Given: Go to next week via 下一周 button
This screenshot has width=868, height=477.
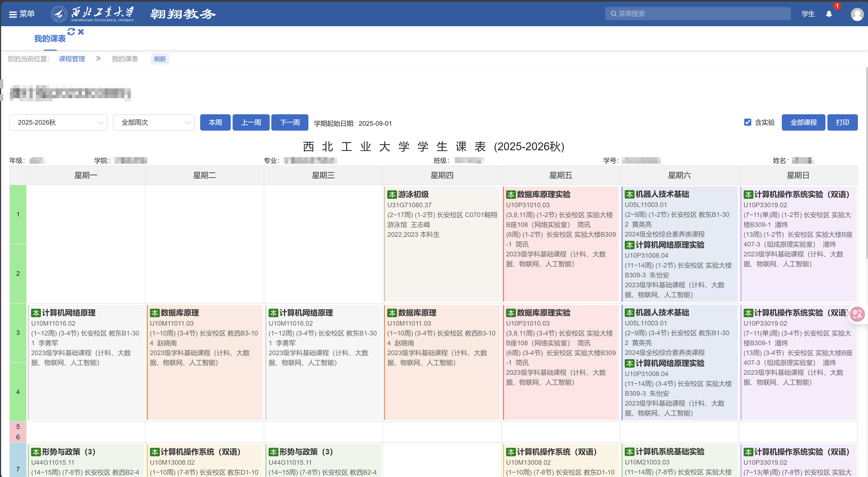Looking at the screenshot, I should coord(289,122).
